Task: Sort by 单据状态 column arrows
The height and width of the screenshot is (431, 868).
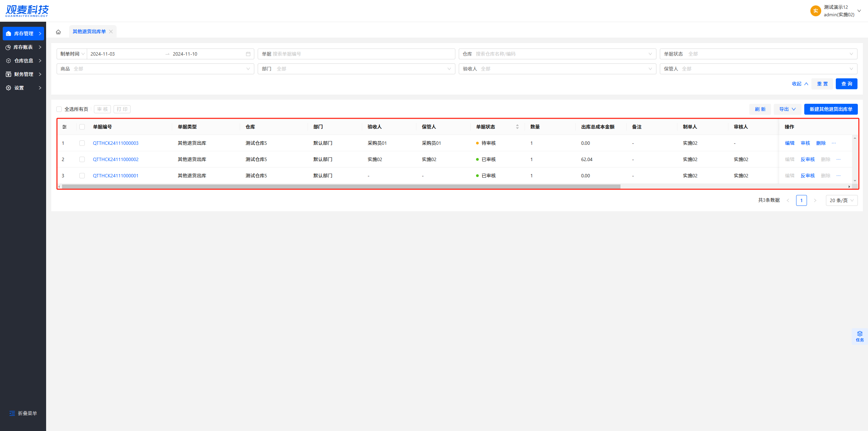Action: click(x=517, y=127)
